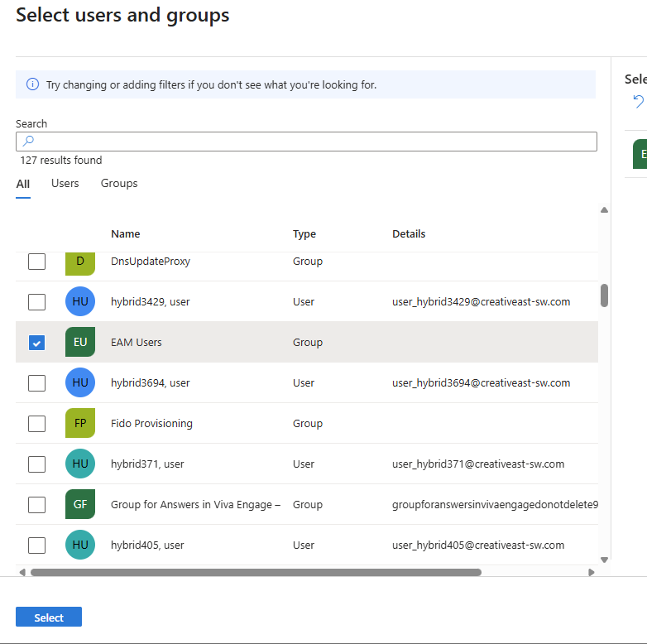Click the hybrid371 user avatar icon
The height and width of the screenshot is (644, 647).
[x=80, y=464]
